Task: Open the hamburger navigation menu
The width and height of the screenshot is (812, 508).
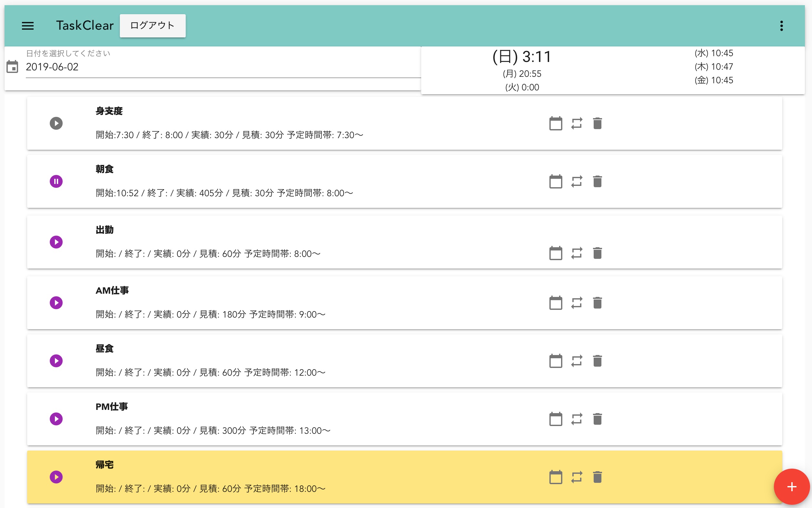Action: pyautogui.click(x=27, y=26)
